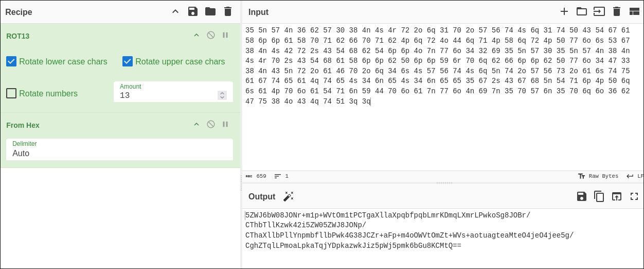This screenshot has width=644, height=269.
Task: Copy output to clipboard
Action: pyautogui.click(x=599, y=196)
